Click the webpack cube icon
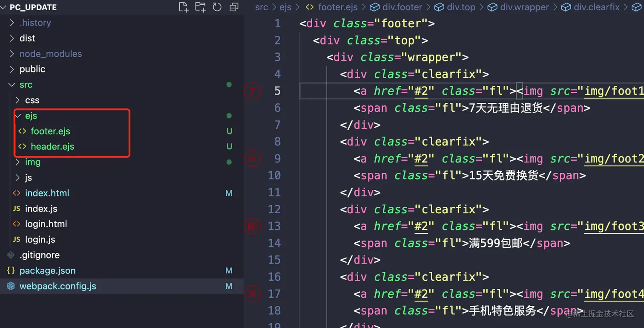Image resolution: width=644 pixels, height=328 pixels. [11, 286]
